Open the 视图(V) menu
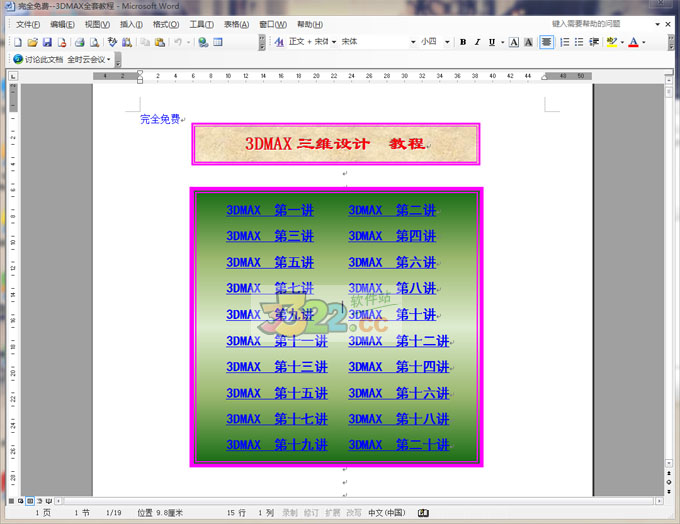 click(97, 24)
